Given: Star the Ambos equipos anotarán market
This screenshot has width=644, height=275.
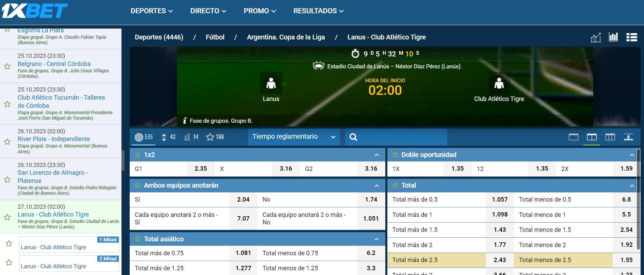Looking at the screenshot, I should 138,185.
